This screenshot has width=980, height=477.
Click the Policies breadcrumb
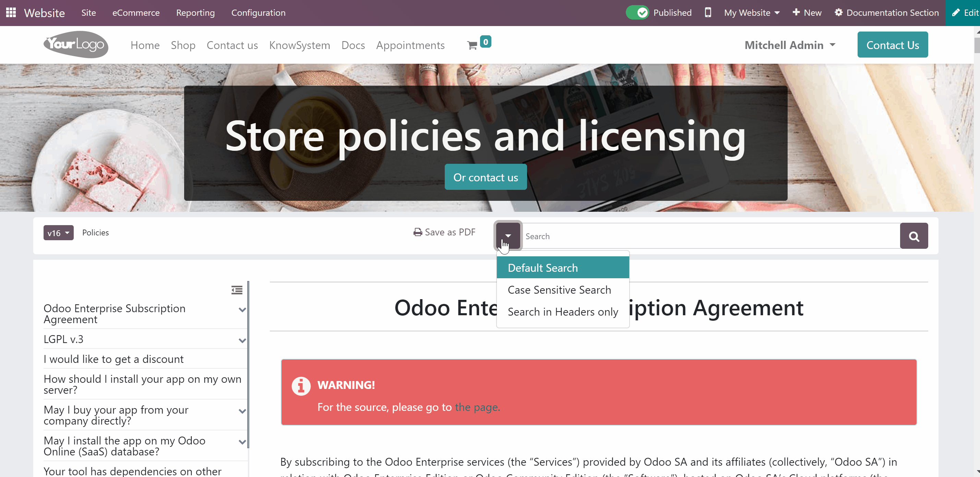tap(95, 233)
